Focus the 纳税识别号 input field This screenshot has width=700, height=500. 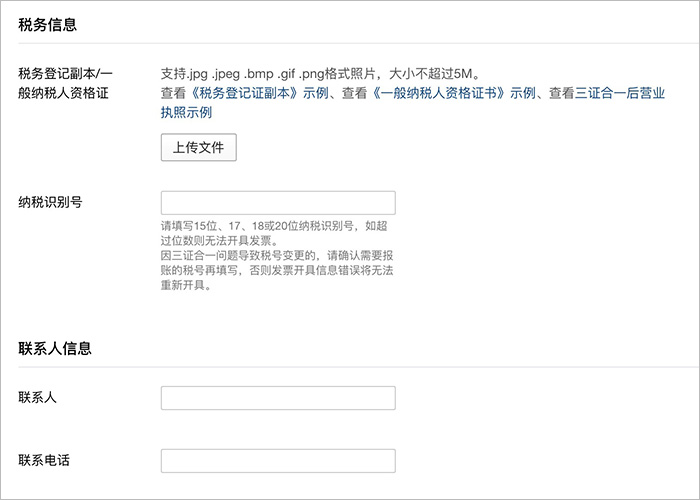point(278,203)
